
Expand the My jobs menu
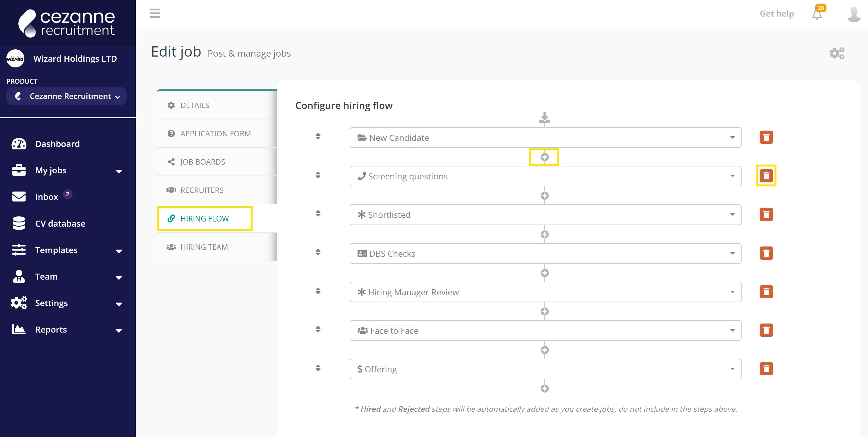(68, 170)
